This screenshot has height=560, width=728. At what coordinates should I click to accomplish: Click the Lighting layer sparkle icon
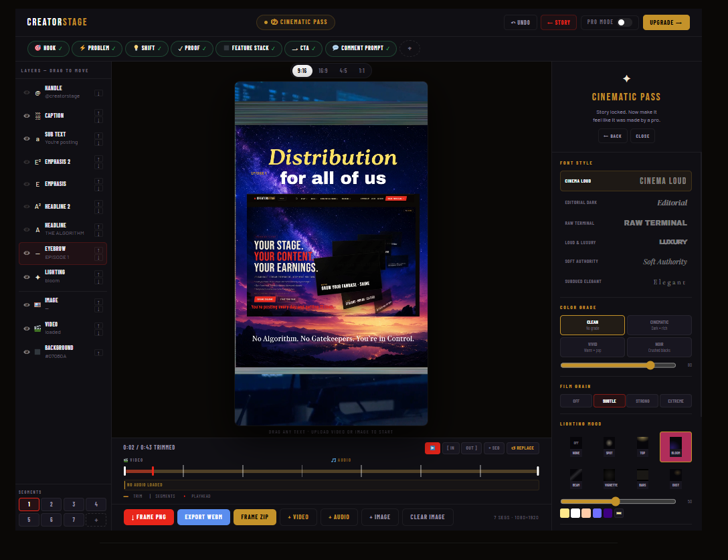coord(37,277)
